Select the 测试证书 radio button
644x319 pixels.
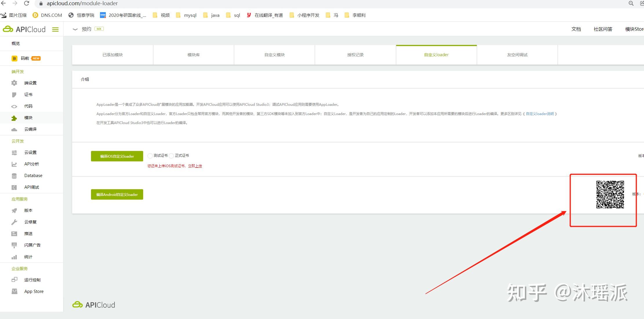[150, 156]
